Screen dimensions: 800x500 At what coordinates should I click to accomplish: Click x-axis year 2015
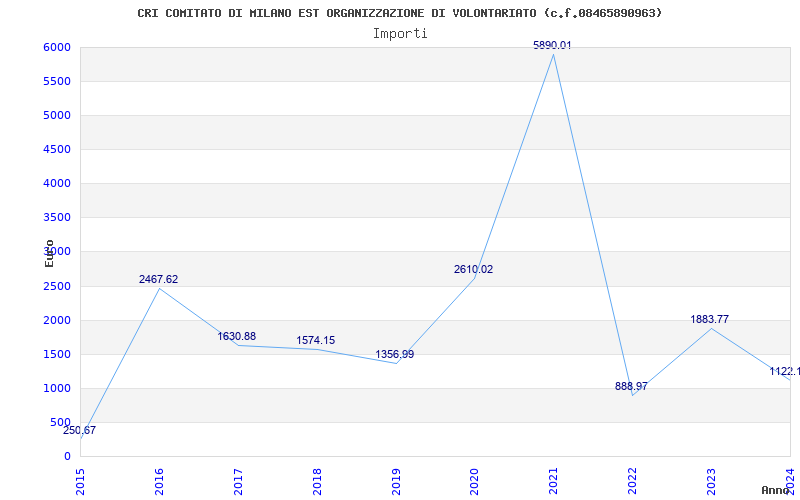(x=80, y=481)
